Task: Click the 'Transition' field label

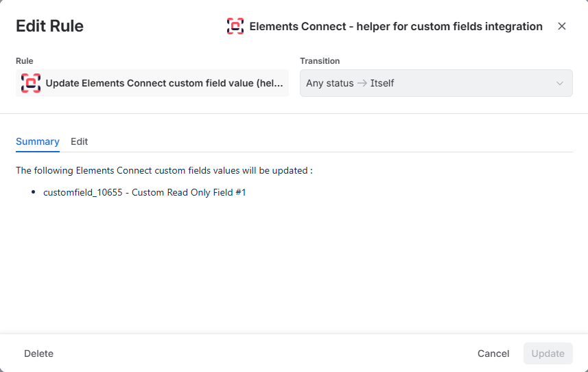Action: (x=320, y=61)
